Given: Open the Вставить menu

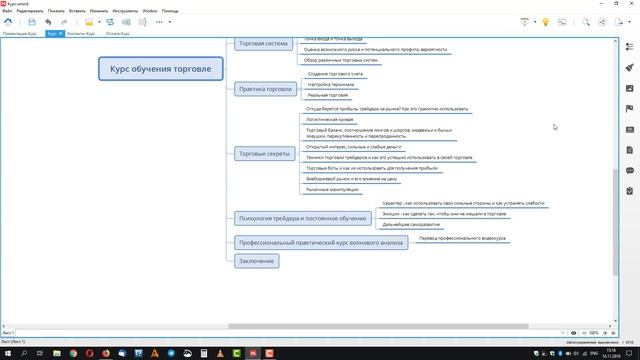Looking at the screenshot, I should click(77, 11).
